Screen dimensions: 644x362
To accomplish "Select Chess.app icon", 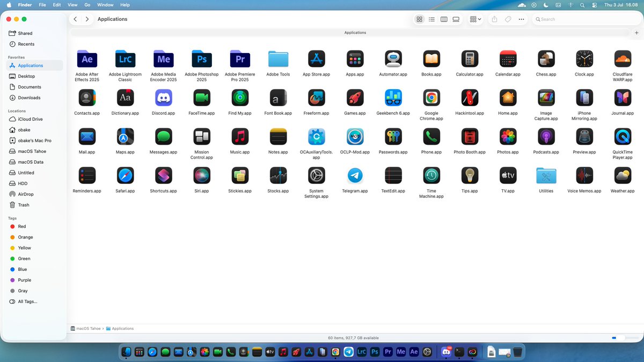I will click(546, 59).
